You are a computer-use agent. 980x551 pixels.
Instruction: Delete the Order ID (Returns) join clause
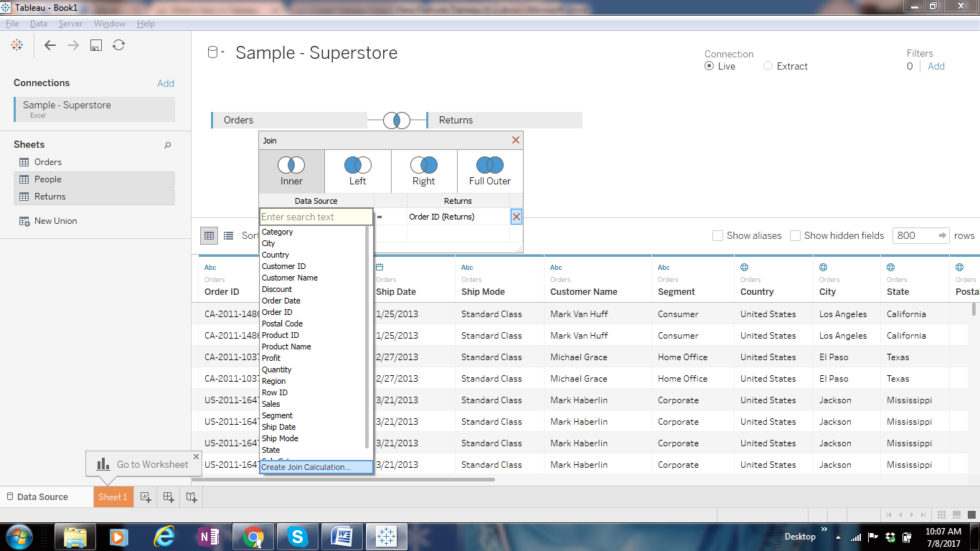point(517,217)
